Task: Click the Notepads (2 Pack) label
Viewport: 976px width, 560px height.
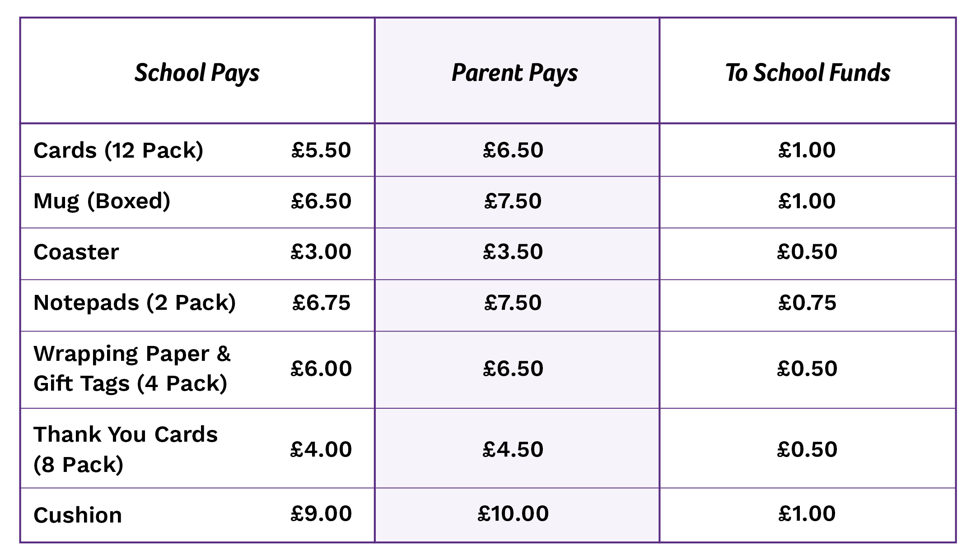Action: tap(135, 303)
